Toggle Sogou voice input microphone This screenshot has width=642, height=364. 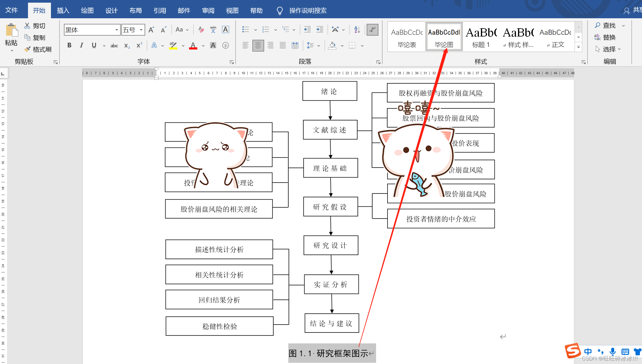click(x=613, y=351)
